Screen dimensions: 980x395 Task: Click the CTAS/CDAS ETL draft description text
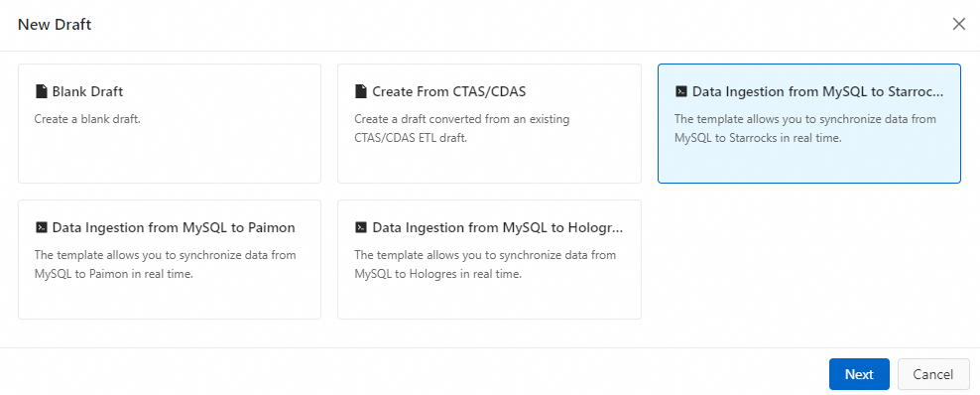point(462,128)
